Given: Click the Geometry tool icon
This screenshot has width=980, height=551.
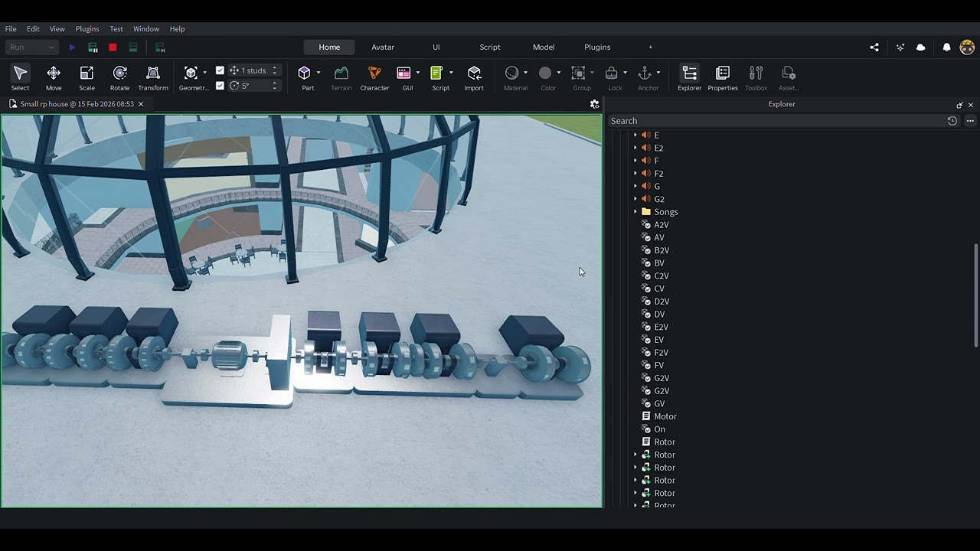Looking at the screenshot, I should [191, 73].
